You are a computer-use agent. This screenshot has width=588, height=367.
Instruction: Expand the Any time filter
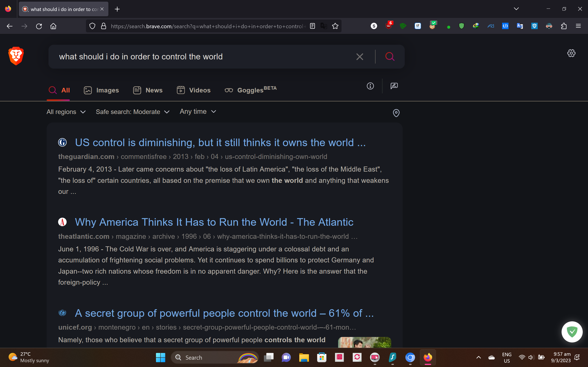point(198,111)
